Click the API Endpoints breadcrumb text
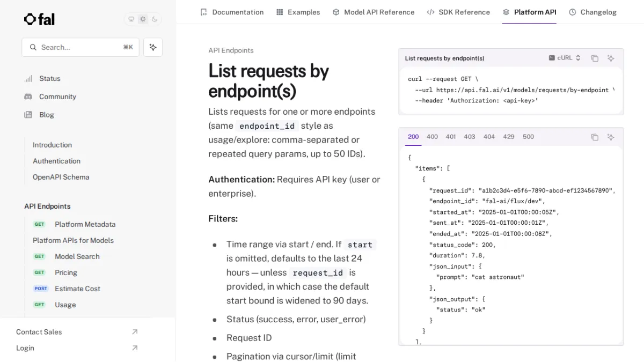 (231, 50)
